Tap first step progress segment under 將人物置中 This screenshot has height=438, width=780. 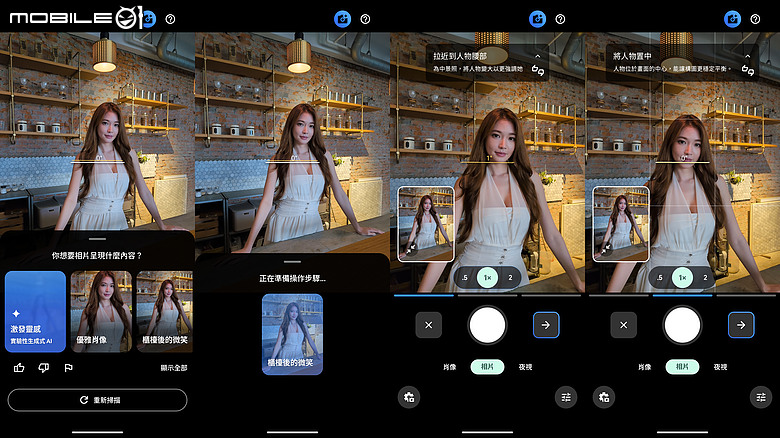(619, 295)
